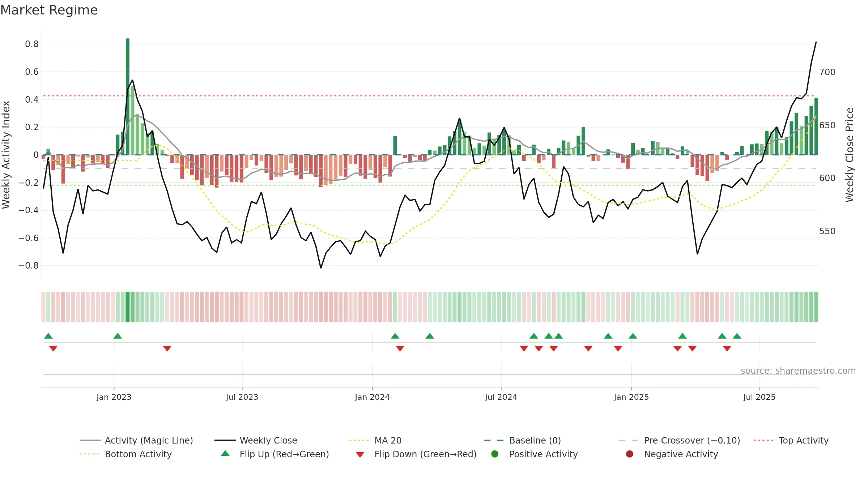This screenshot has width=868, height=488.
Task: Click the Negative Activity red dot icon
Action: point(630,454)
